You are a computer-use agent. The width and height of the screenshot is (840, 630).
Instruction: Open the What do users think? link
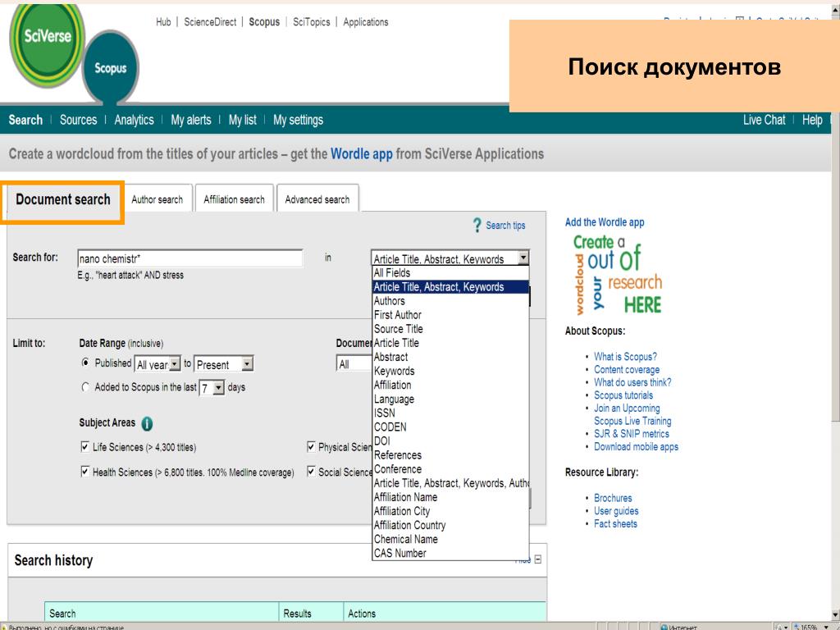click(632, 382)
